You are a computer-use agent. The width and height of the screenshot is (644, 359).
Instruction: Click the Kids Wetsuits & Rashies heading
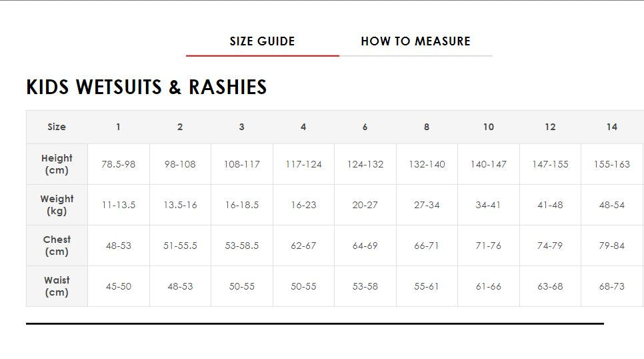(147, 87)
